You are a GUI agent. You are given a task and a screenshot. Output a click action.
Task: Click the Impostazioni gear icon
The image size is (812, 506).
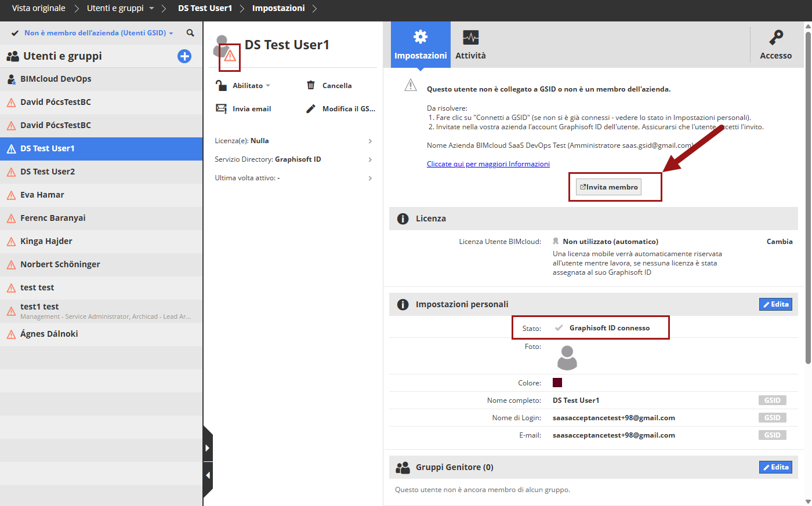coord(420,37)
